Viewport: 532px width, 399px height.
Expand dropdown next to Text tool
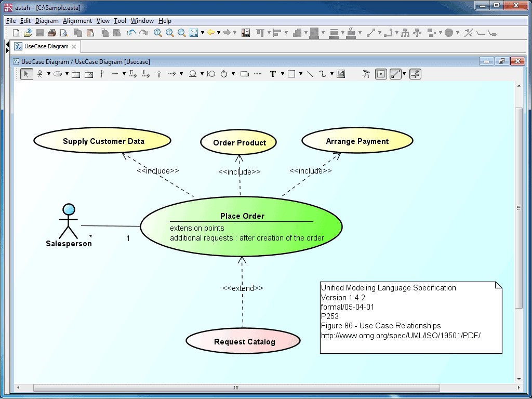(x=283, y=74)
